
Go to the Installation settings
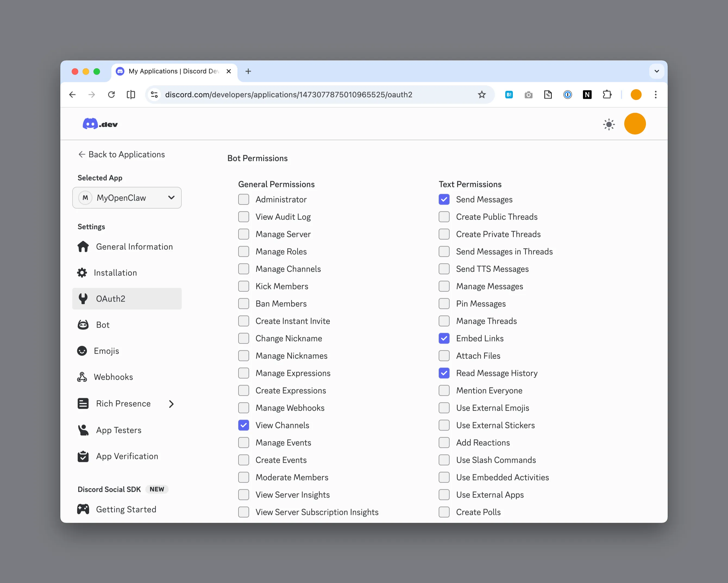click(x=115, y=273)
